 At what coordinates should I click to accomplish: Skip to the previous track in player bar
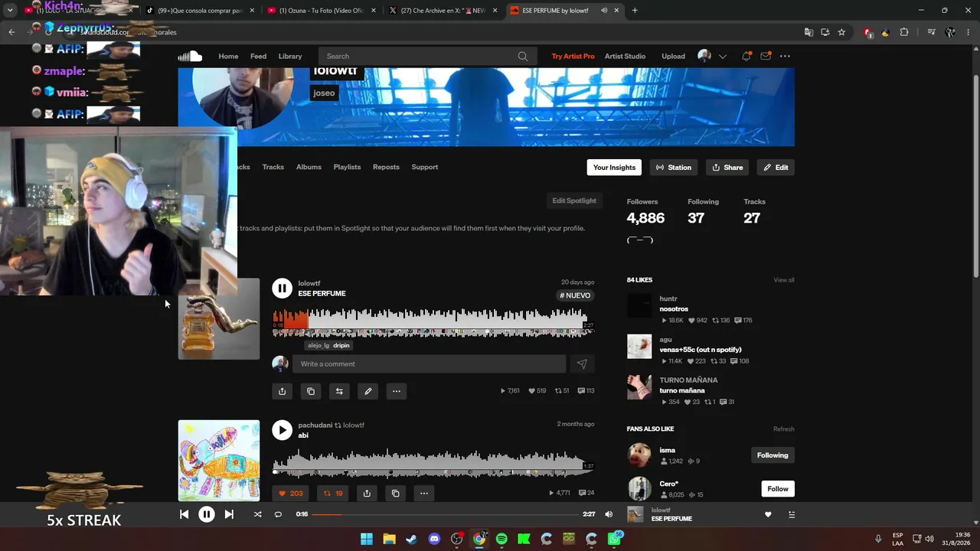[x=184, y=514]
